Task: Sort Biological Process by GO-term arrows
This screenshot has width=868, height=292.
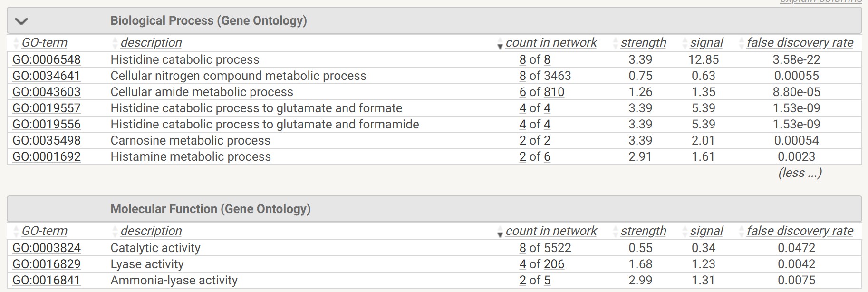Action: (x=17, y=43)
